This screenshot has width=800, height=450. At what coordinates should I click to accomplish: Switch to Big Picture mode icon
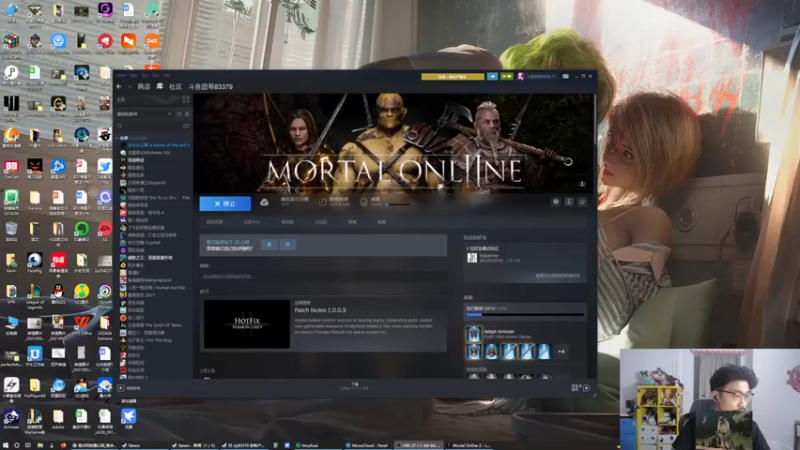[565, 77]
